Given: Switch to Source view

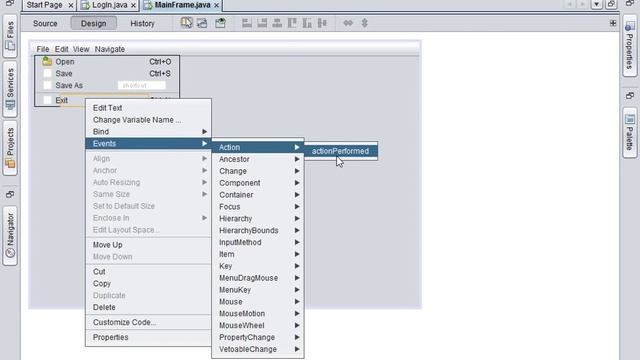Looking at the screenshot, I should click(x=45, y=23).
